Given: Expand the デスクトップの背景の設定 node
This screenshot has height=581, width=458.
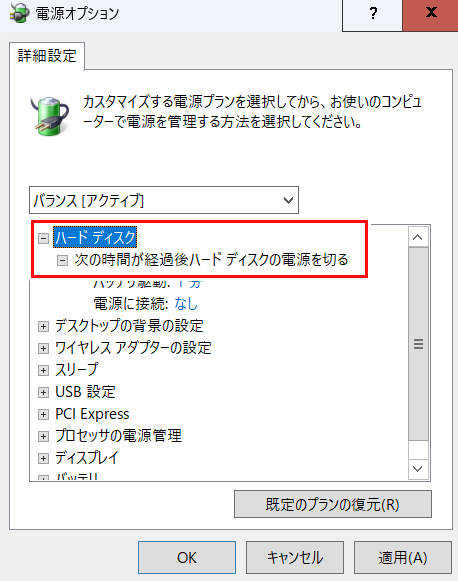Looking at the screenshot, I should point(43,326).
